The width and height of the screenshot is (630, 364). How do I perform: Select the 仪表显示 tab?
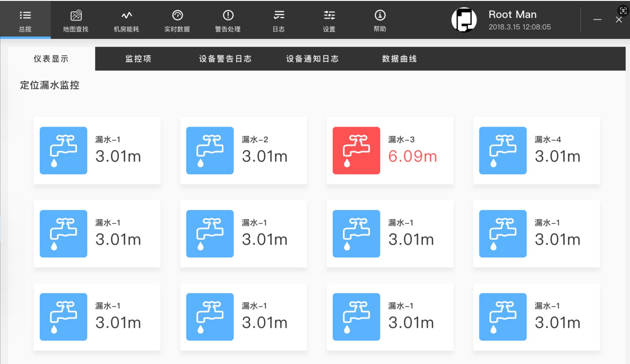click(x=51, y=59)
